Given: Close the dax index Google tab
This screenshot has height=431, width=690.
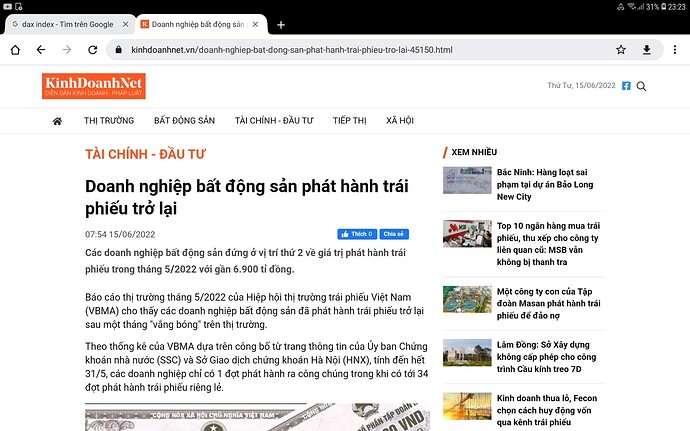Looking at the screenshot, I should 125,24.
